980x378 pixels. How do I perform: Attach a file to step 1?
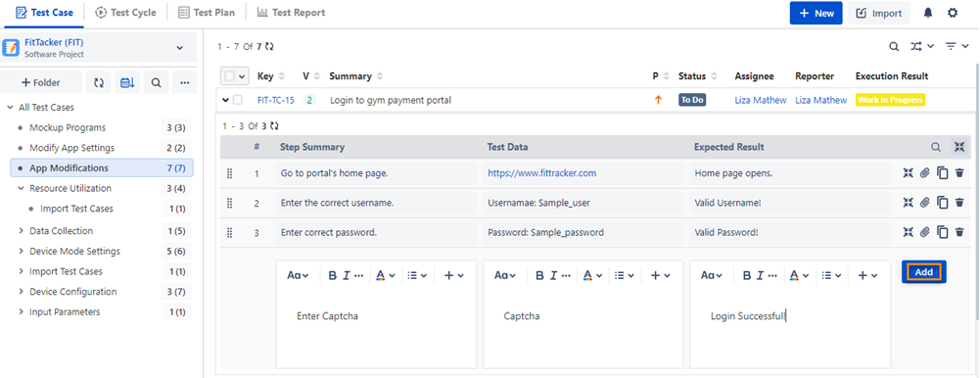coord(925,173)
